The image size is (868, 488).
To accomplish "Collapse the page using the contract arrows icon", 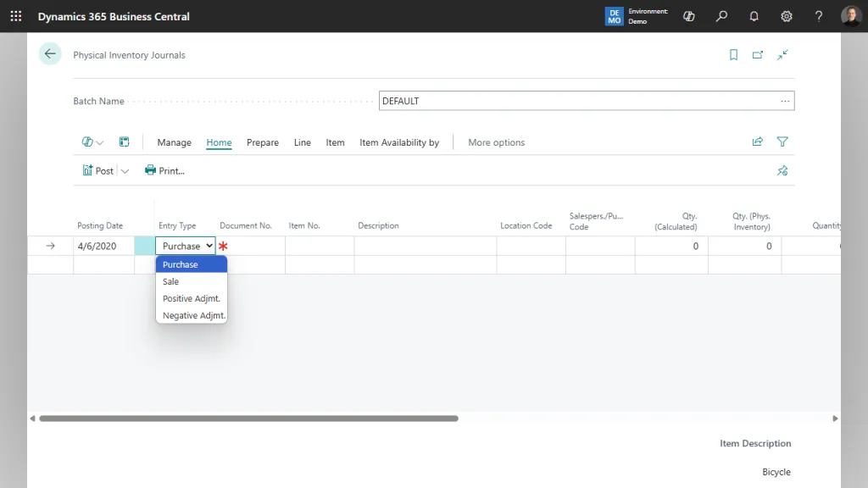I will (782, 54).
